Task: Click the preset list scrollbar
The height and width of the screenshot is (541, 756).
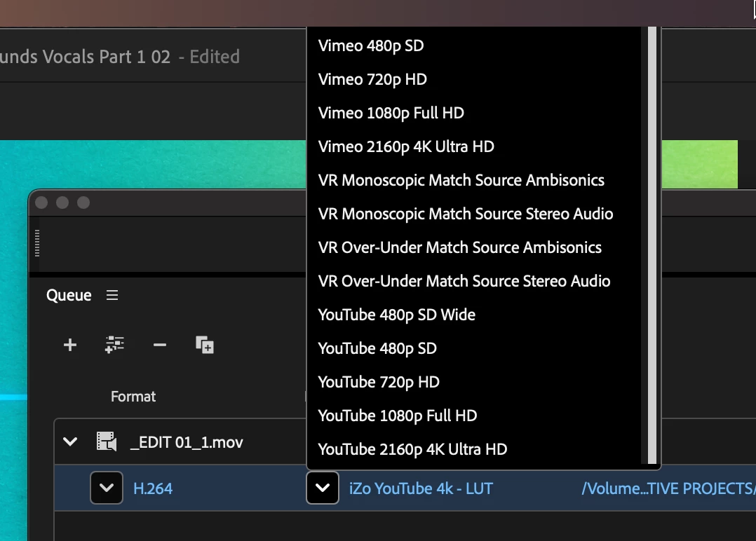Action: pyautogui.click(x=652, y=245)
